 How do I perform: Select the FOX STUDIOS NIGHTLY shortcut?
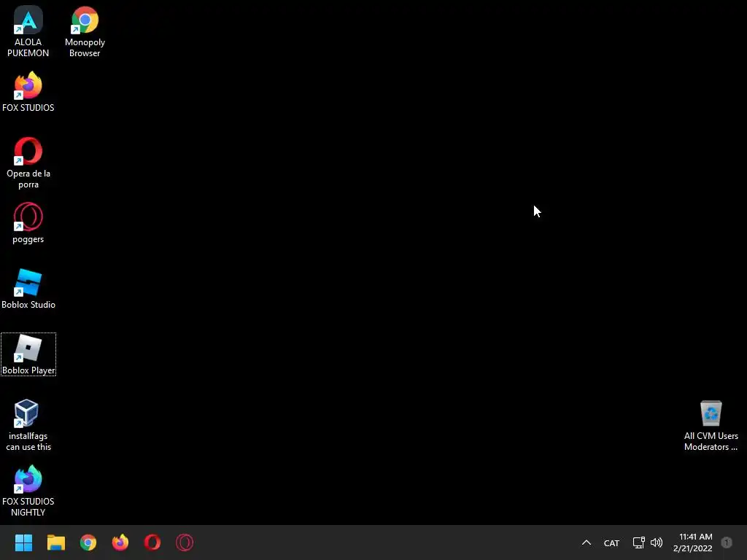click(28, 491)
